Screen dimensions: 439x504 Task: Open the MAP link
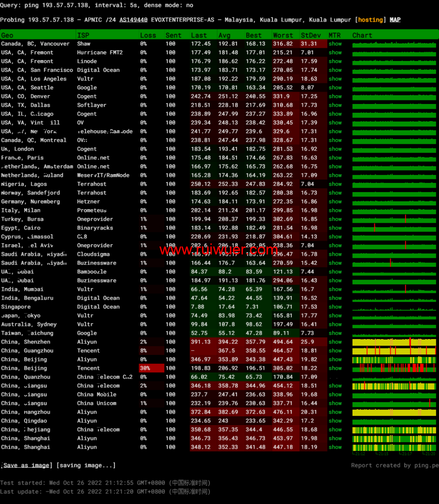pos(395,20)
